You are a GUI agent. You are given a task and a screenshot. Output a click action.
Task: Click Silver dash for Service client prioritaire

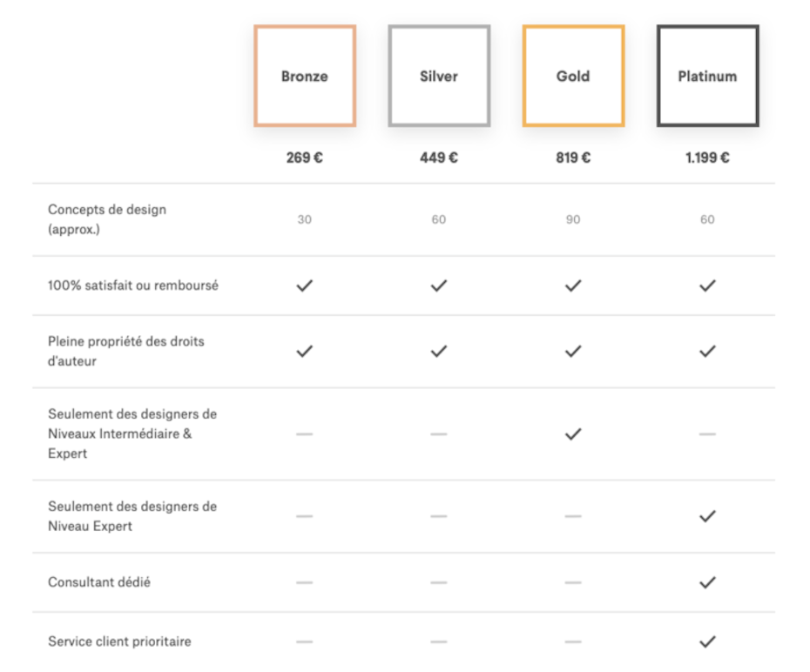(x=439, y=642)
